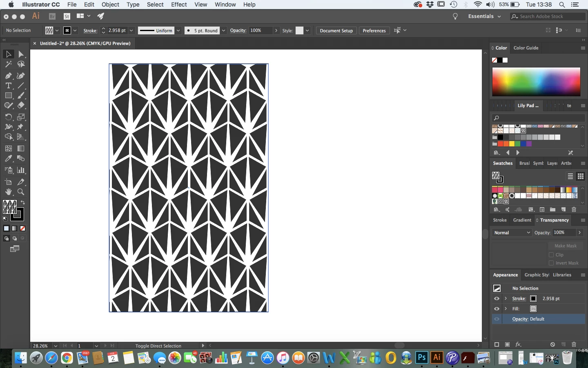Select the Column Graph tool

click(x=21, y=170)
